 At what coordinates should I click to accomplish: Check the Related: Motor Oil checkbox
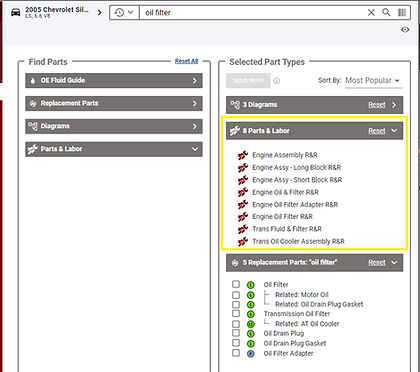click(236, 295)
